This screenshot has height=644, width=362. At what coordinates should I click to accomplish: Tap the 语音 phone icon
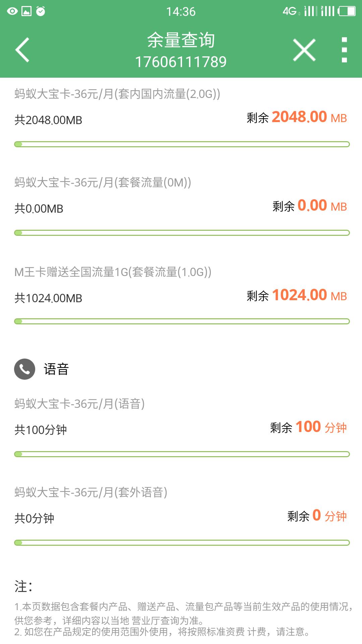click(24, 369)
